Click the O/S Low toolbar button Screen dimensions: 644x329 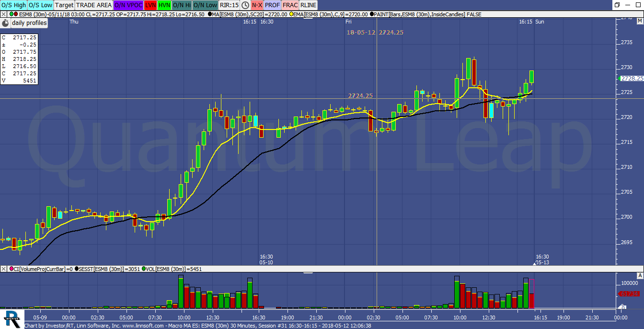pyautogui.click(x=40, y=5)
